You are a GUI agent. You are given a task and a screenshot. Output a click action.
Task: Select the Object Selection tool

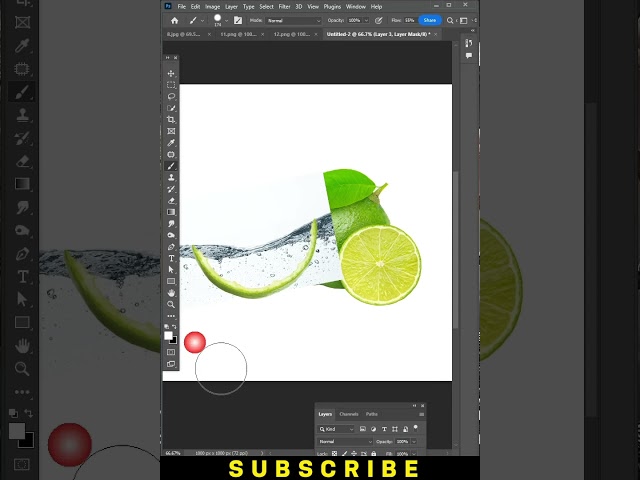tap(171, 108)
